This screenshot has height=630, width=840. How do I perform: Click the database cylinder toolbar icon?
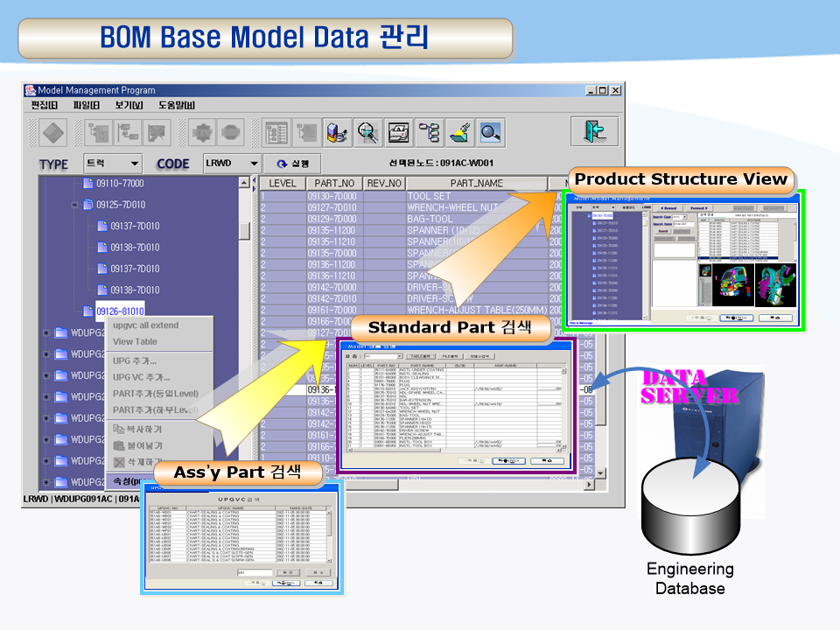(x=337, y=132)
